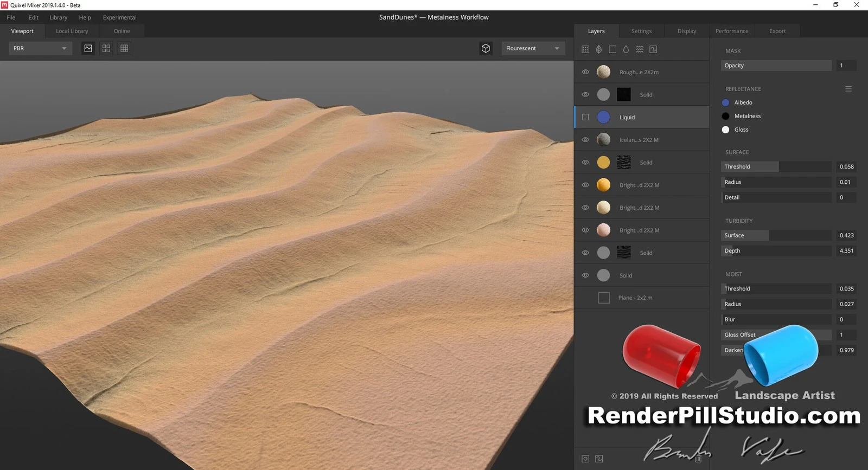Click the black mask thumbnail on the Solid layer
The width and height of the screenshot is (868, 470).
(624, 95)
